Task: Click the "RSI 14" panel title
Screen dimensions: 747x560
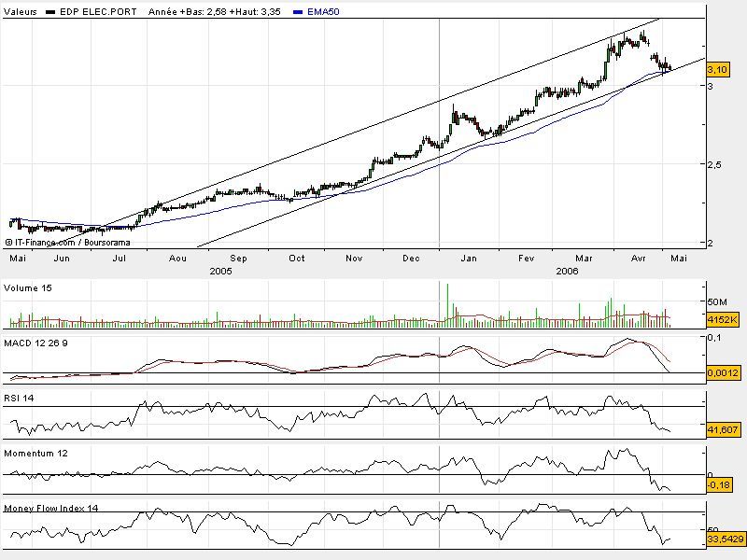Action: [x=19, y=399]
